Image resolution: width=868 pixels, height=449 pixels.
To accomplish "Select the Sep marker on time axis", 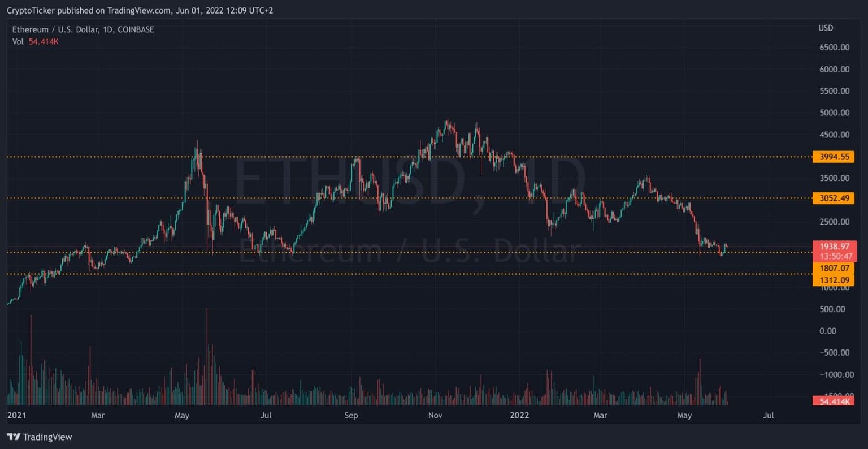I will [x=351, y=416].
